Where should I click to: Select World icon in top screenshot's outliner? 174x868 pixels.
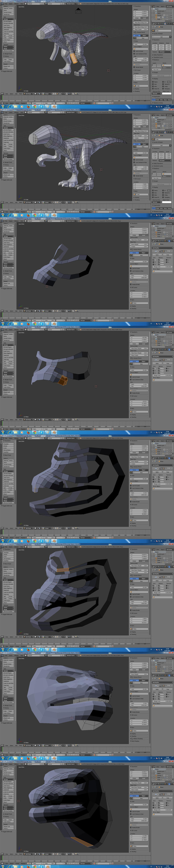[156, 13]
